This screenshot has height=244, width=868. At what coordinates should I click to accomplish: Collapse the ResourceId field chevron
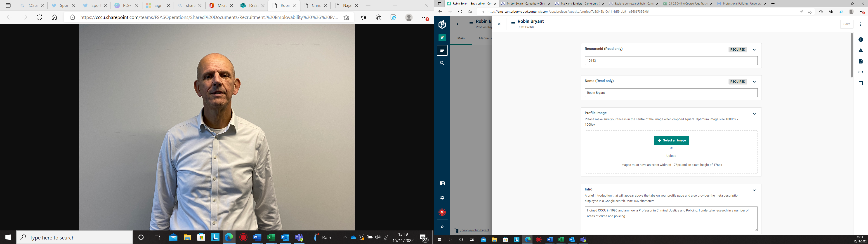pyautogui.click(x=754, y=49)
